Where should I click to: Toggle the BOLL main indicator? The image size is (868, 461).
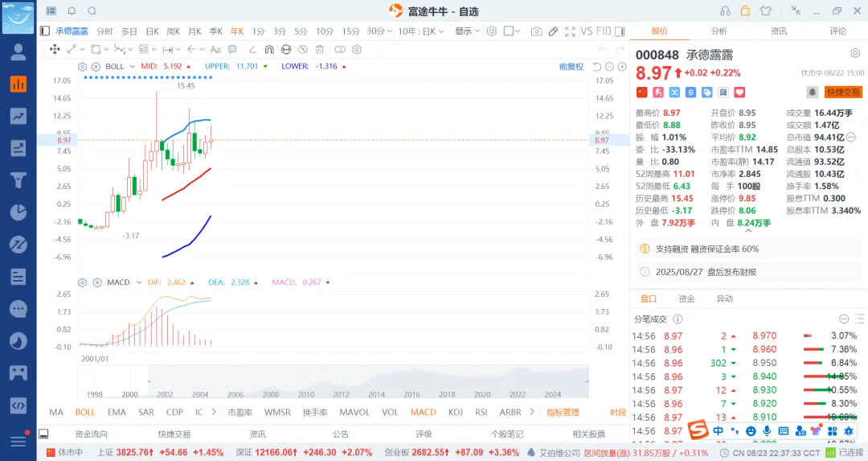[x=85, y=412]
